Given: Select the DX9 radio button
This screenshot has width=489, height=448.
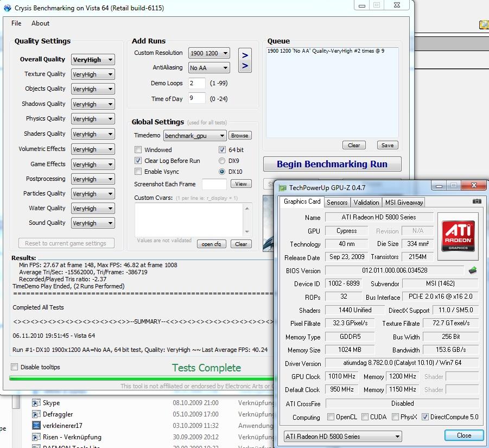Looking at the screenshot, I should pos(222,161).
